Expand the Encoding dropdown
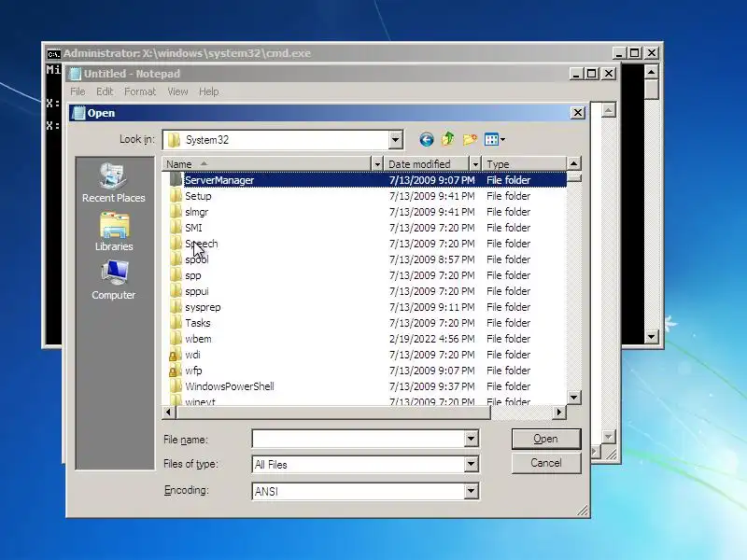The height and width of the screenshot is (560, 747). [472, 491]
